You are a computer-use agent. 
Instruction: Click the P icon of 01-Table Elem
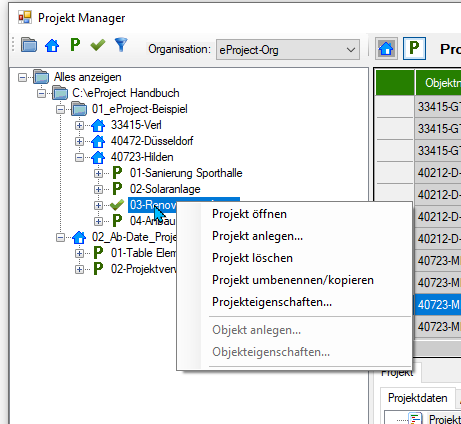click(98, 253)
